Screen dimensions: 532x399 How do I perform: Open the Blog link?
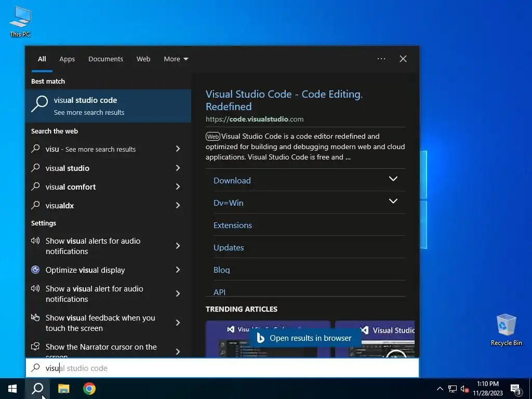[x=221, y=270]
